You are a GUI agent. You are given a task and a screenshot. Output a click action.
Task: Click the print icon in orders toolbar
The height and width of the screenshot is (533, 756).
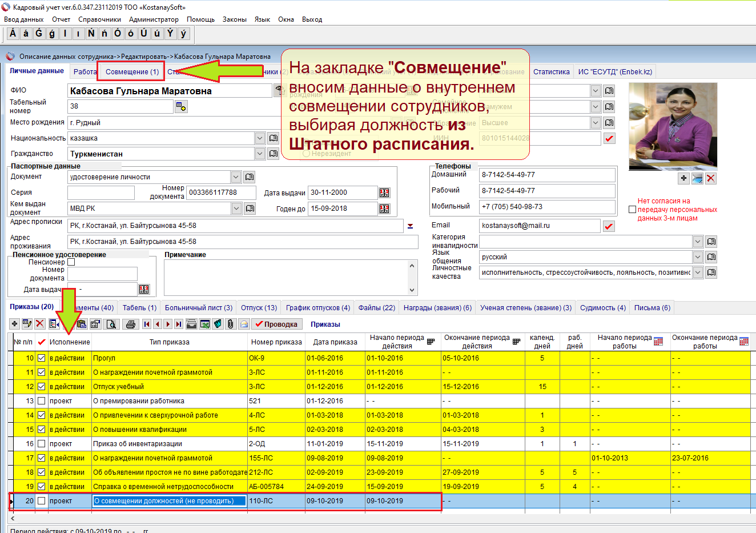click(x=131, y=324)
